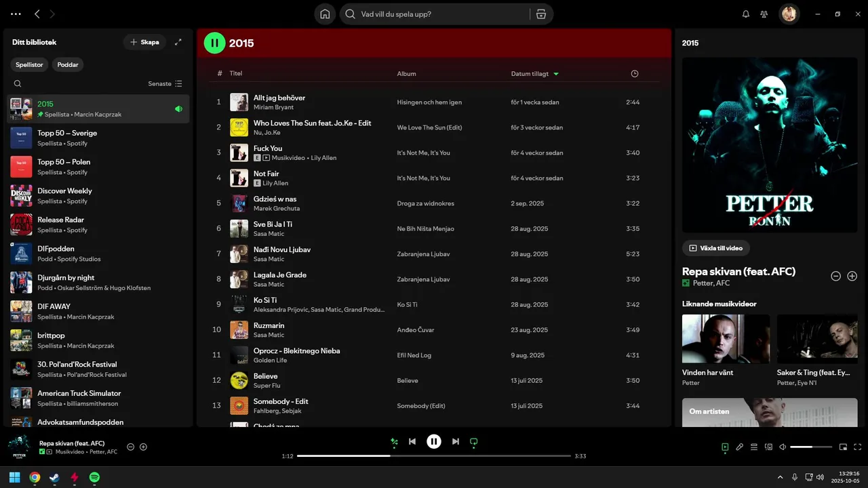This screenshot has height=488, width=868.
Task: Open Discover Weekly playlist
Action: 98,196
